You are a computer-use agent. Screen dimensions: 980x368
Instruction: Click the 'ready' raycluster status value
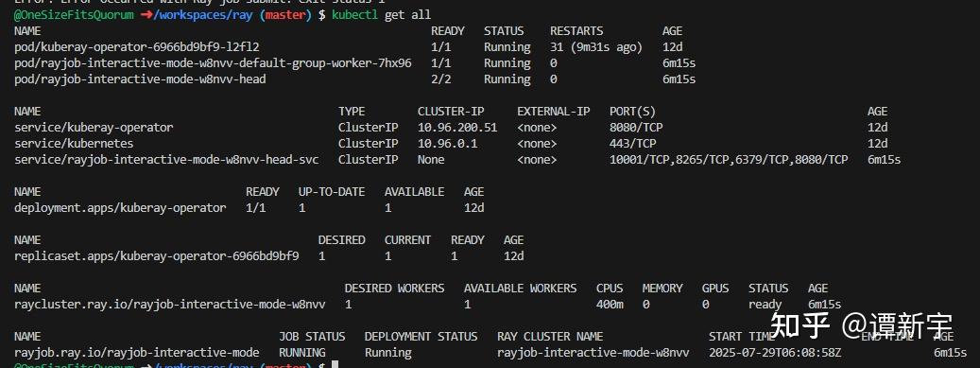click(x=765, y=305)
